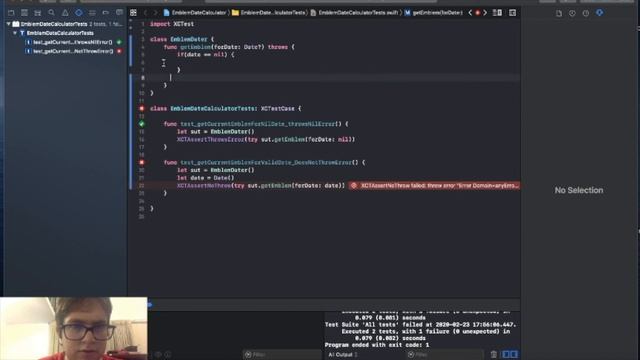Rerun test via green checkmark in gutter
640x360 pixels.
tap(142, 124)
